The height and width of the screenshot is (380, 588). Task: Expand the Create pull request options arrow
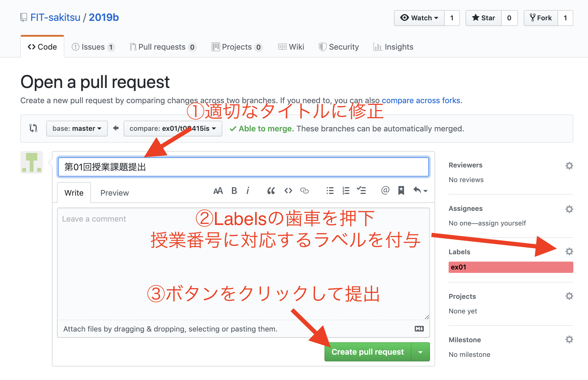point(421,352)
